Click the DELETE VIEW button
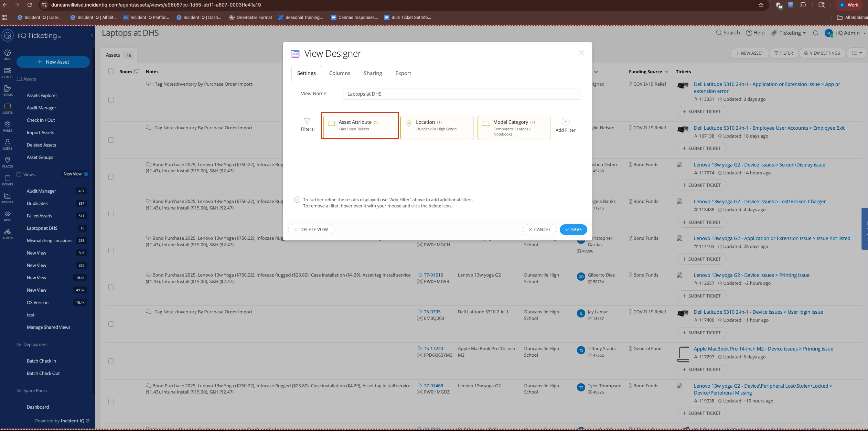 pos(311,229)
